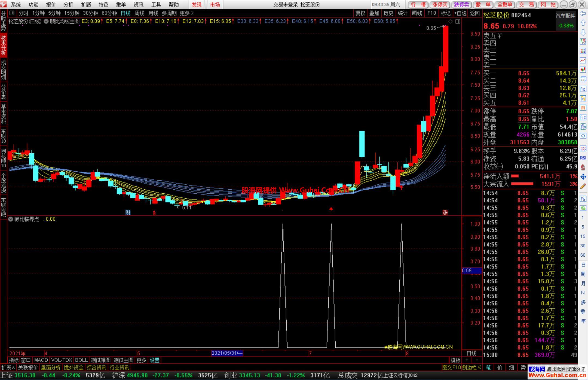Viewport: 588px width, 380px height.
Task: Click the red S dollar icon in sidebar
Action: [x=583, y=167]
